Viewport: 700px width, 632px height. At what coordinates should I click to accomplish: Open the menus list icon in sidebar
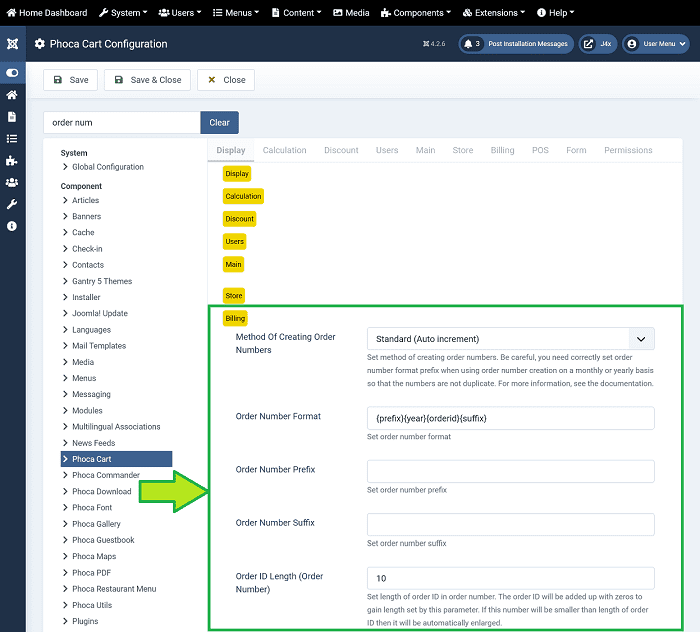click(x=12, y=139)
